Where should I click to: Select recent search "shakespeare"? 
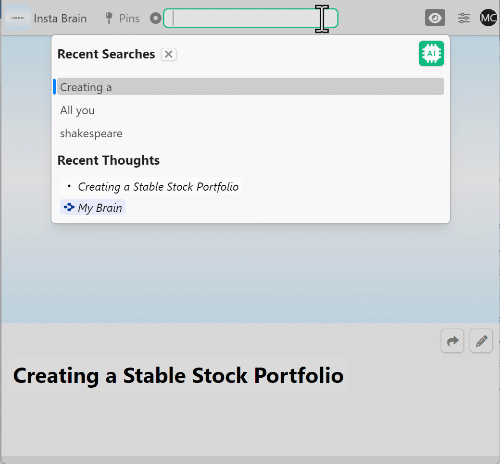91,133
